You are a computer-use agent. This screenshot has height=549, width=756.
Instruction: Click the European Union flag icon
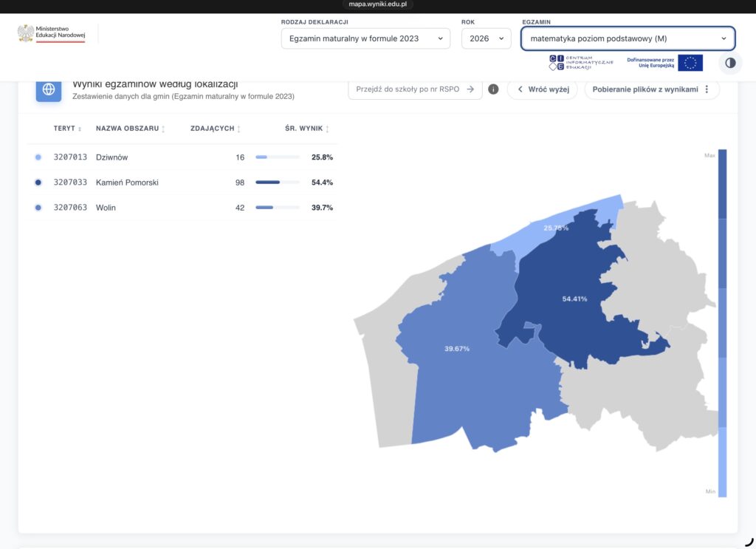690,63
